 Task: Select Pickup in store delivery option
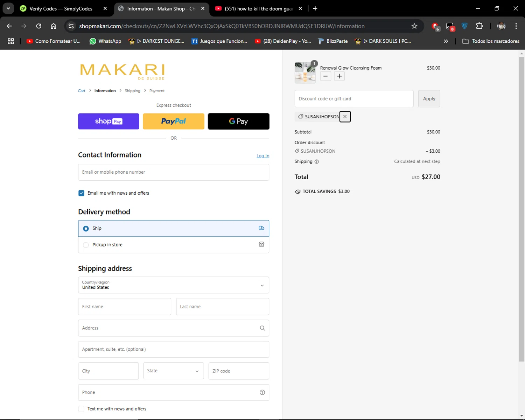174,245
